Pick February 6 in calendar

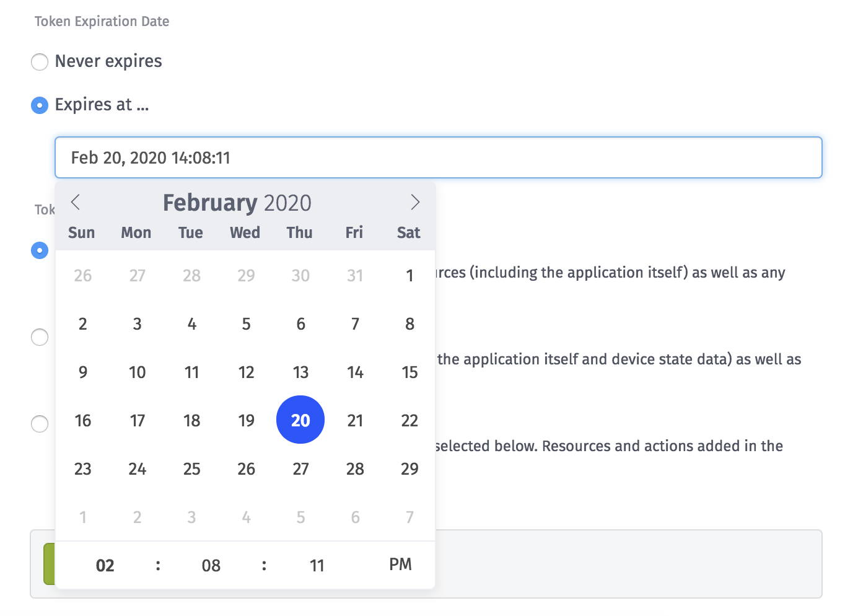300,323
